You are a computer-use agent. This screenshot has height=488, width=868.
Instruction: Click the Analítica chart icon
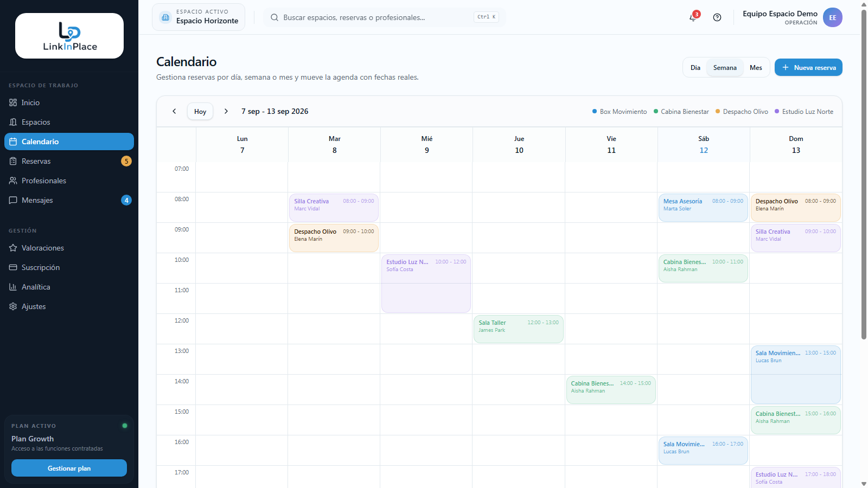(x=13, y=287)
